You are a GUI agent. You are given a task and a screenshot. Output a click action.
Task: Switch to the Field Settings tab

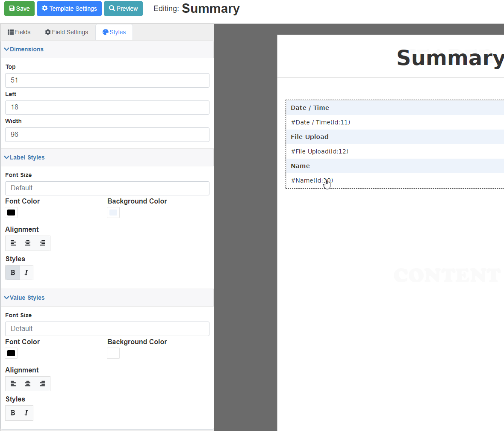coord(67,32)
